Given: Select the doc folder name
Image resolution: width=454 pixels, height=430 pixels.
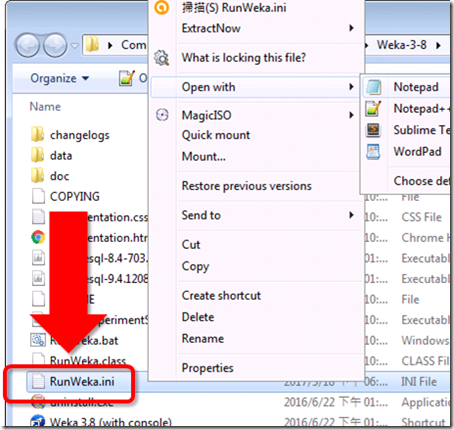Looking at the screenshot, I should (x=60, y=176).
